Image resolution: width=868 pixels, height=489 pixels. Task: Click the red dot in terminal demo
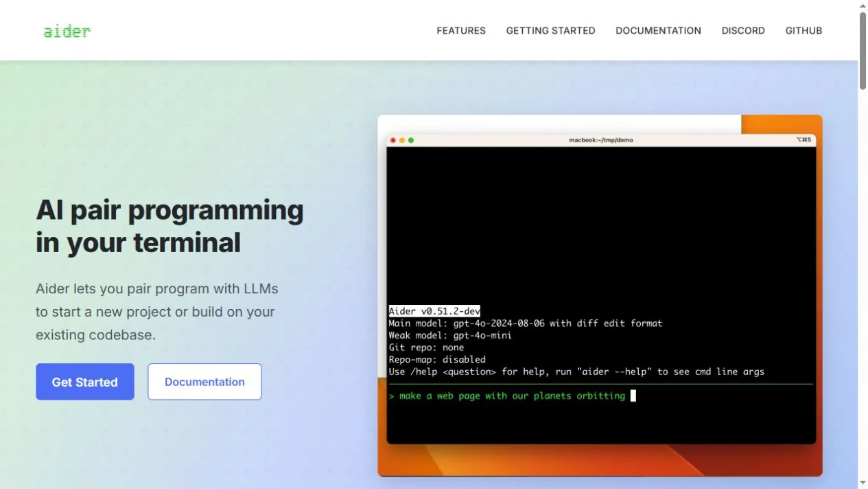click(x=393, y=140)
